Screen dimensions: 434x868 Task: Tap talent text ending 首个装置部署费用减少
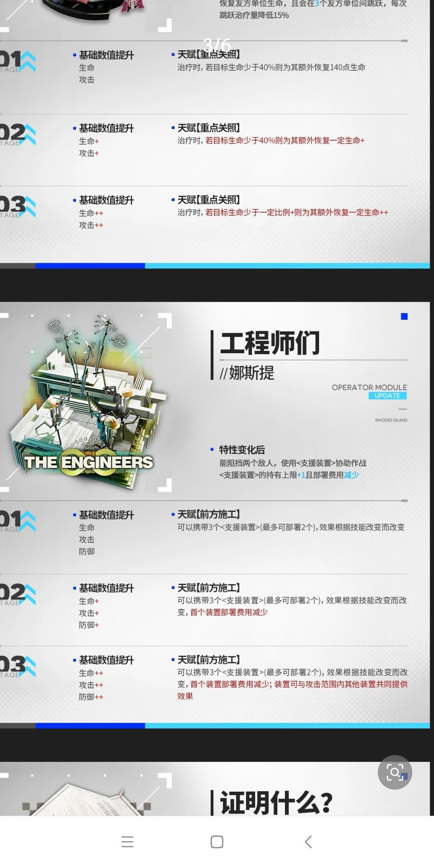292,606
